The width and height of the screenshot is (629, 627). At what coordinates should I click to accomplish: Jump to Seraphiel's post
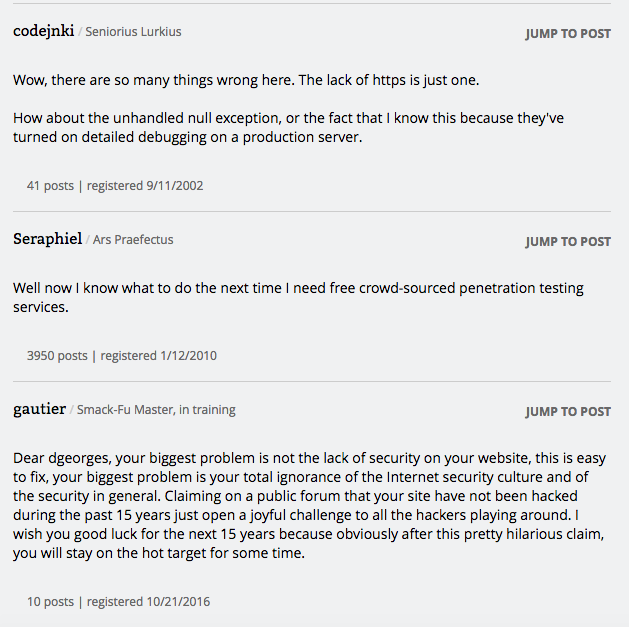tap(568, 241)
